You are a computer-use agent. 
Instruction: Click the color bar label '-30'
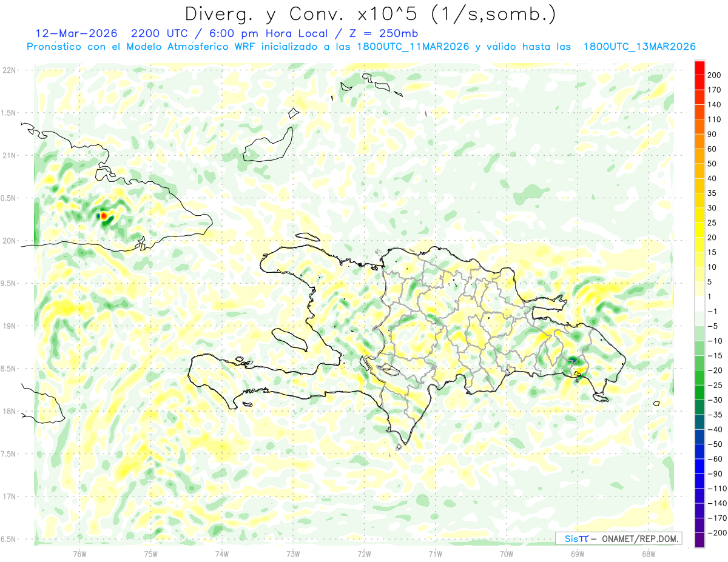click(x=715, y=400)
